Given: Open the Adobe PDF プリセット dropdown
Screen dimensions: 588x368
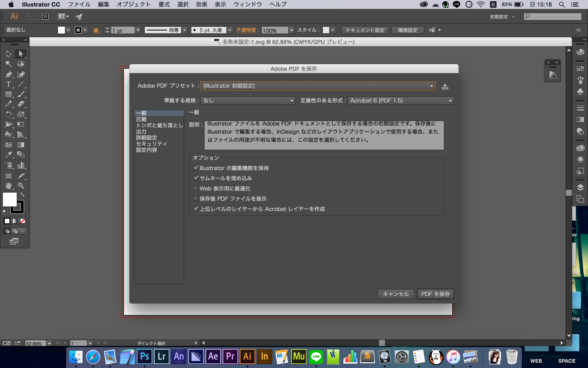Looking at the screenshot, I should 317,86.
